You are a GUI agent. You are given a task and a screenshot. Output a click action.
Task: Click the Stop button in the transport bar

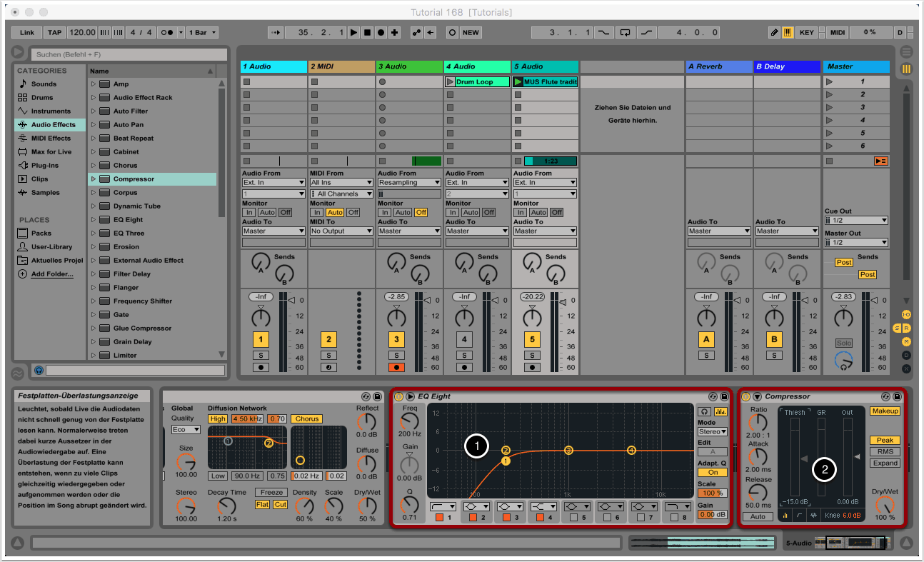pyautogui.click(x=368, y=33)
